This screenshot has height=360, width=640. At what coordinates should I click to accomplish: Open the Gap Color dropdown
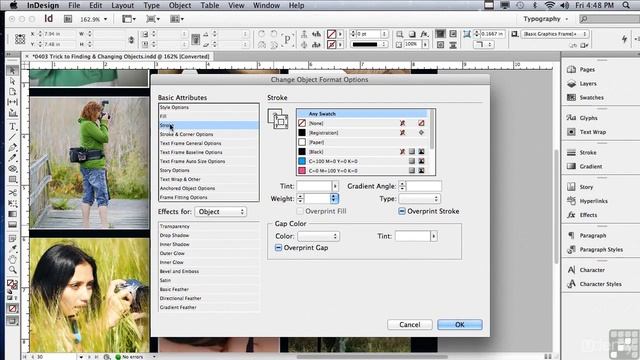pos(318,236)
